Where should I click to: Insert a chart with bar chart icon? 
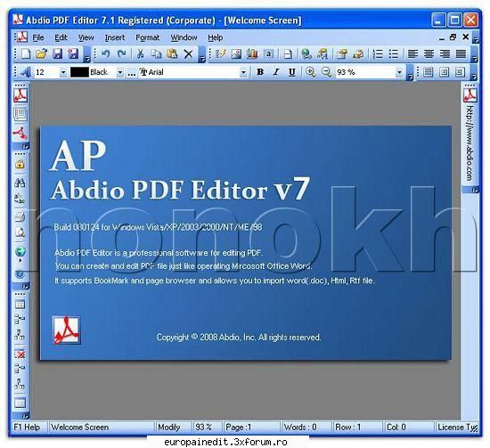252,53
